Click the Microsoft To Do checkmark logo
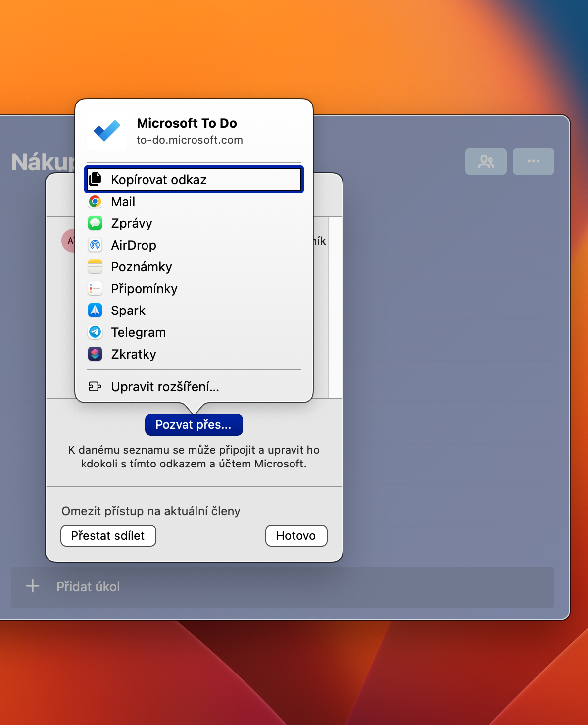This screenshot has width=588, height=725. (x=107, y=131)
